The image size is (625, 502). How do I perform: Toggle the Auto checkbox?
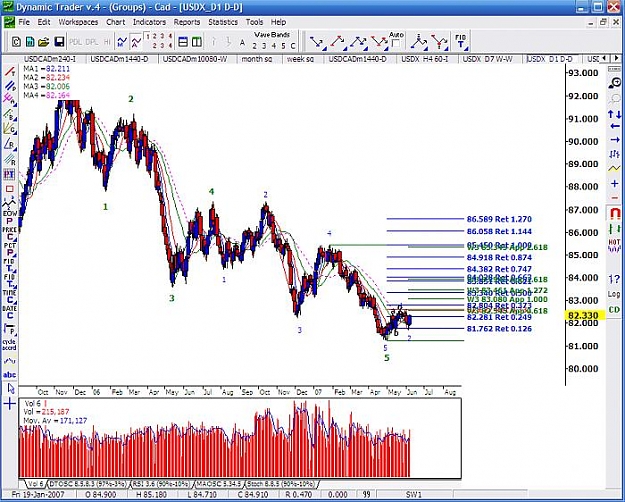[396, 43]
